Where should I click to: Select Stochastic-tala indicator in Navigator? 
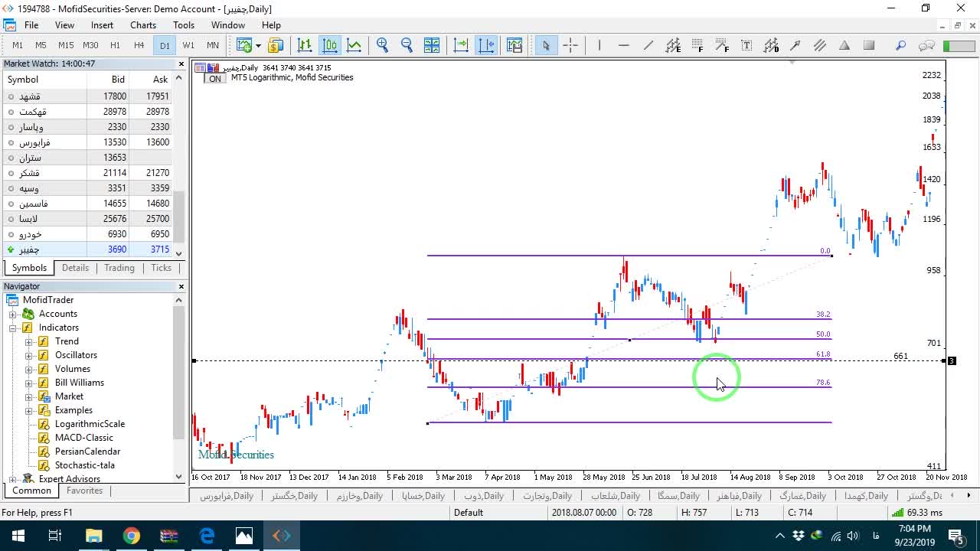[x=84, y=465]
